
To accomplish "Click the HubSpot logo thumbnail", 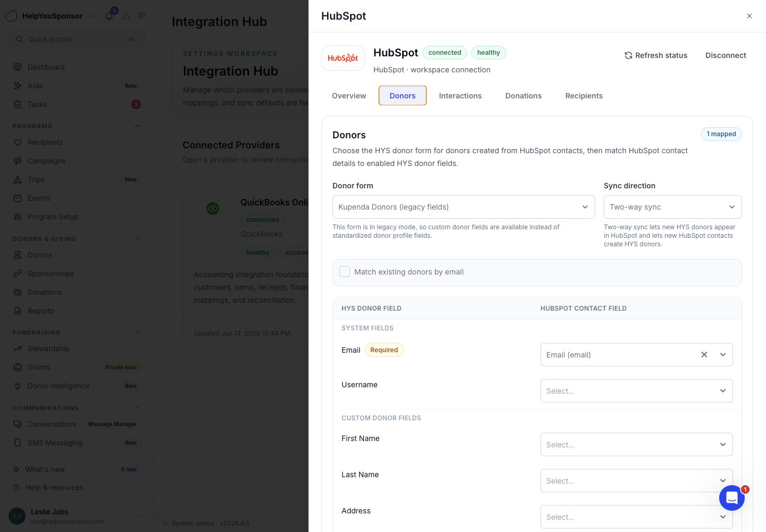I will pos(343,58).
